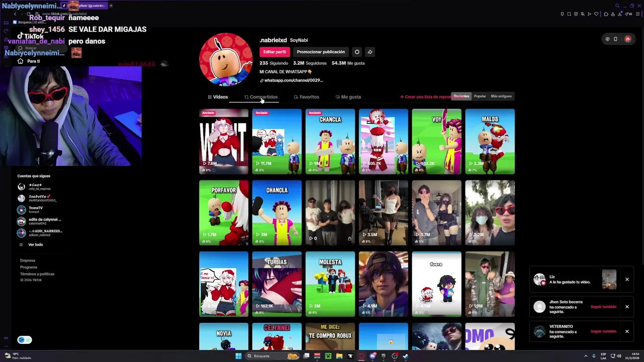Open the browser translate page icon
The width and height of the screenshot is (644, 362).
583,14
